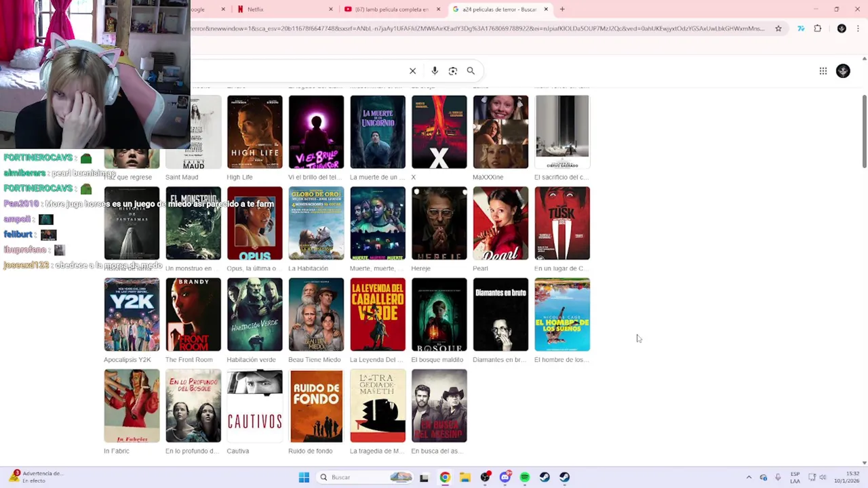The image size is (868, 488).
Task: Click the taskbar microphone tray icon
Action: click(x=778, y=477)
